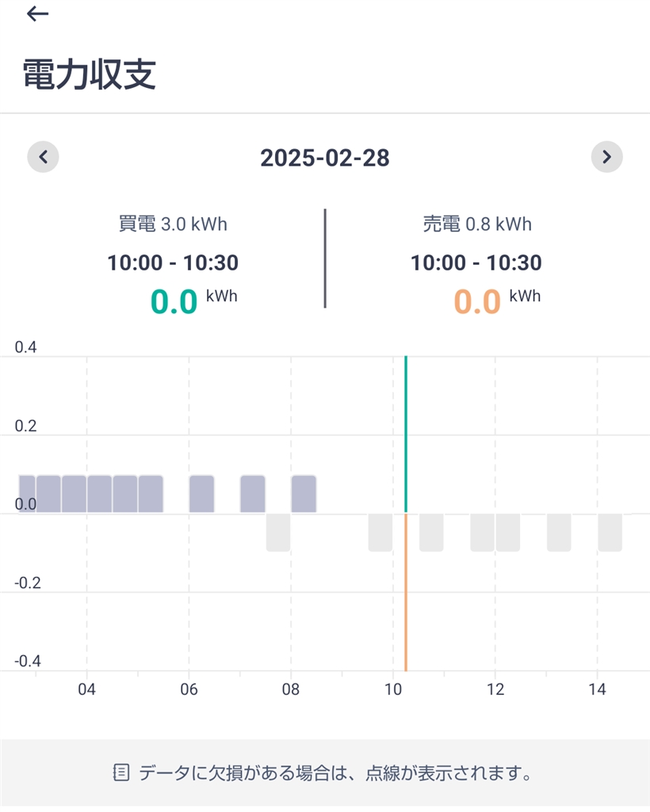Tap the orange 0.0 kWh sold value
The image size is (650, 812).
477,302
